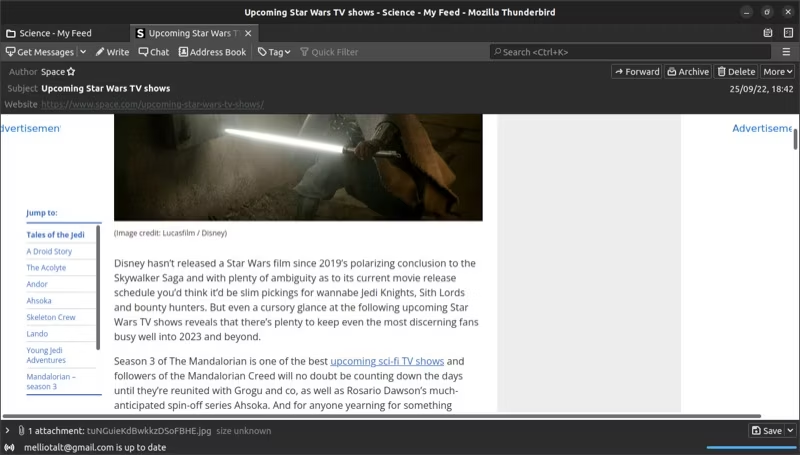The width and height of the screenshot is (800, 455).
Task: Click the image credit Lucasfilm / Disney caption
Action: pyautogui.click(x=170, y=233)
